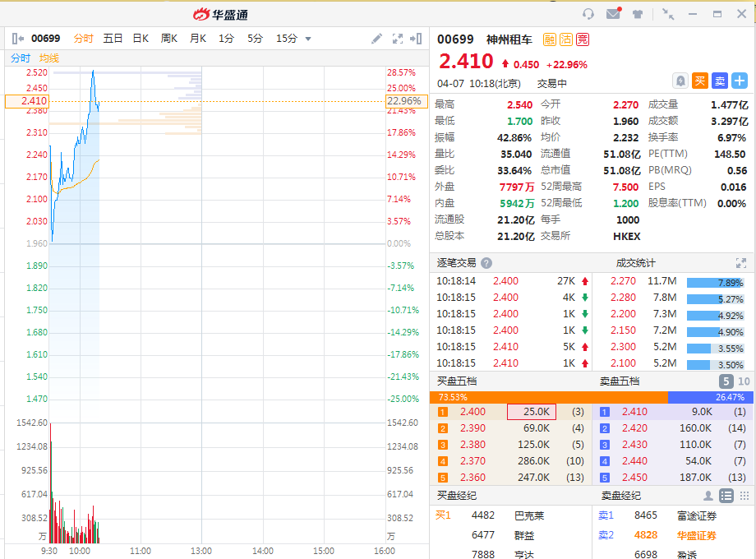Open the 15分 interval dropdown arrow
This screenshot has width=756, height=559.
click(308, 39)
